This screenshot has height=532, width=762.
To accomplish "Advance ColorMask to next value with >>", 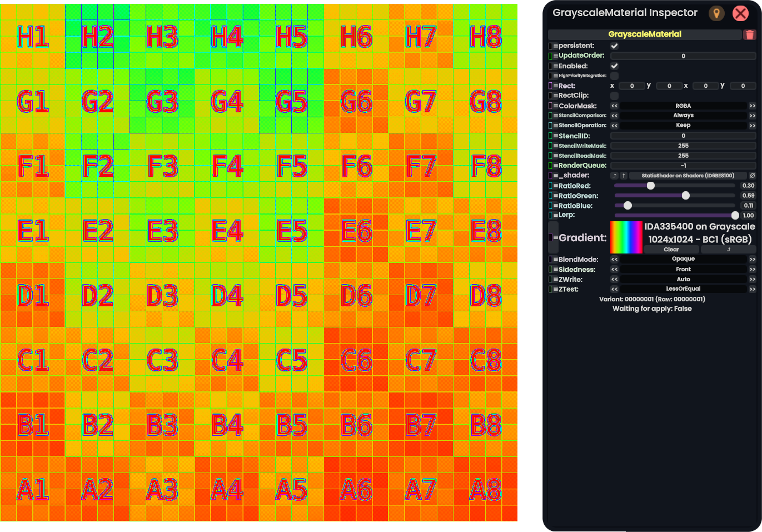I will pyautogui.click(x=752, y=106).
